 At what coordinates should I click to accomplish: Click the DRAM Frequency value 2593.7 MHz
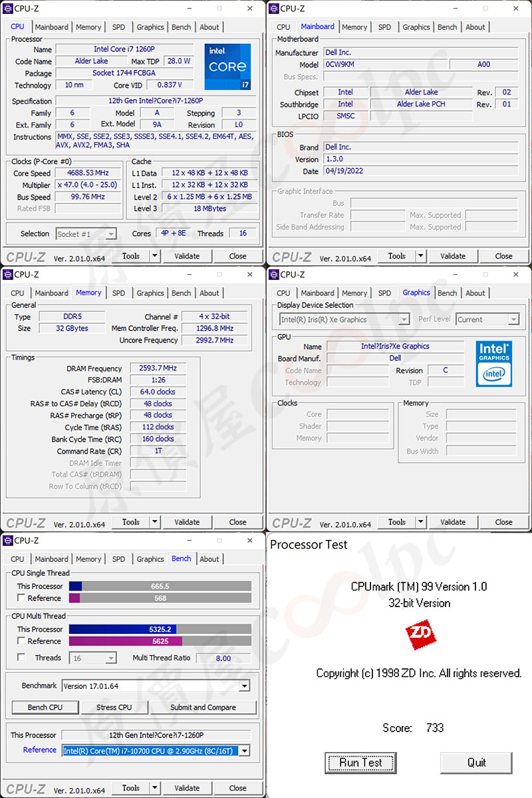point(158,368)
